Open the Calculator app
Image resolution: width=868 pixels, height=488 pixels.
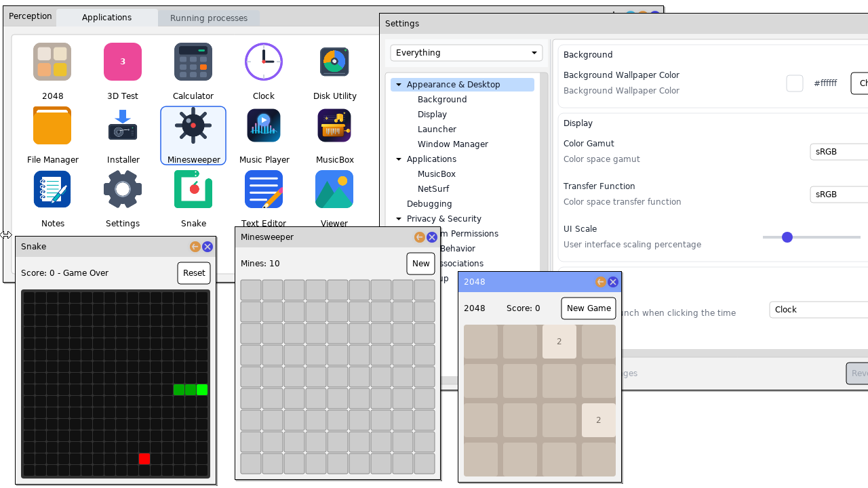click(193, 62)
